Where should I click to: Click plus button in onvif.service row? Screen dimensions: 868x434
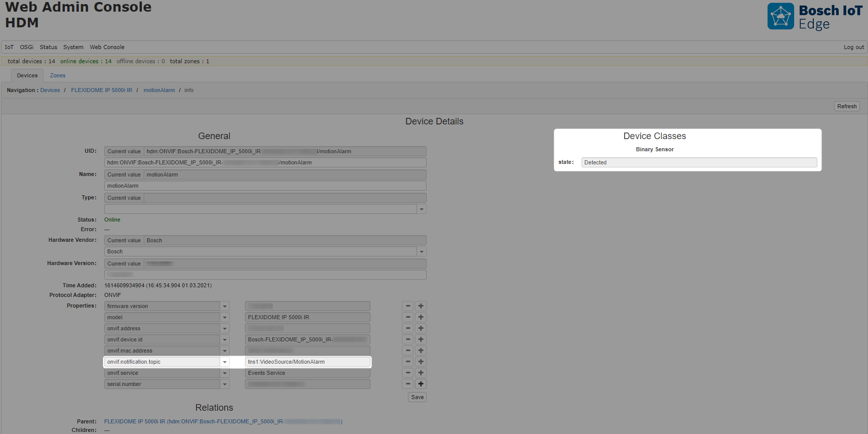click(421, 373)
